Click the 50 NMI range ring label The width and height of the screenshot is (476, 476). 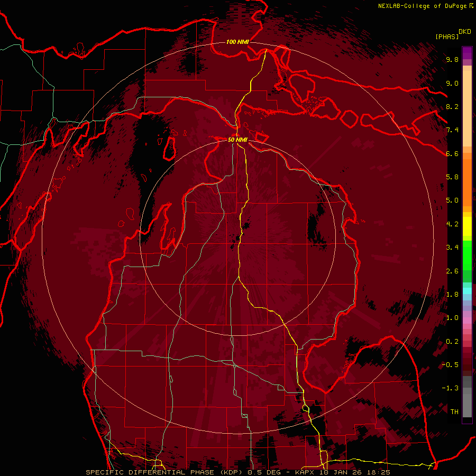237,140
